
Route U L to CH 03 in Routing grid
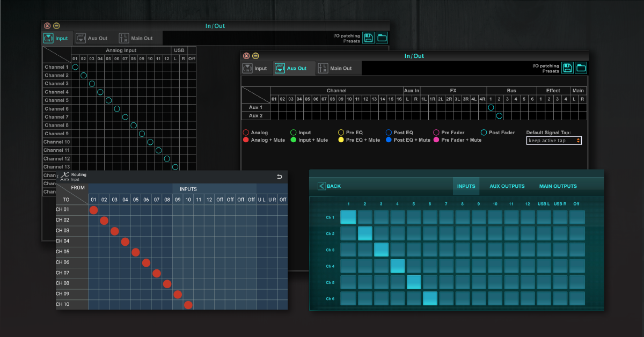tap(261, 231)
